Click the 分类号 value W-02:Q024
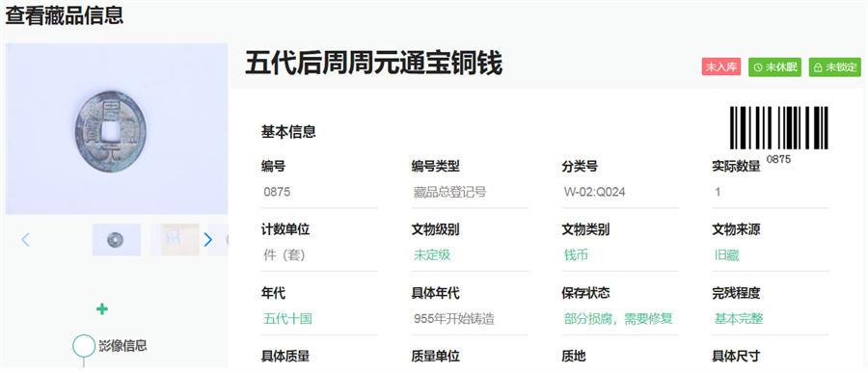 click(594, 192)
